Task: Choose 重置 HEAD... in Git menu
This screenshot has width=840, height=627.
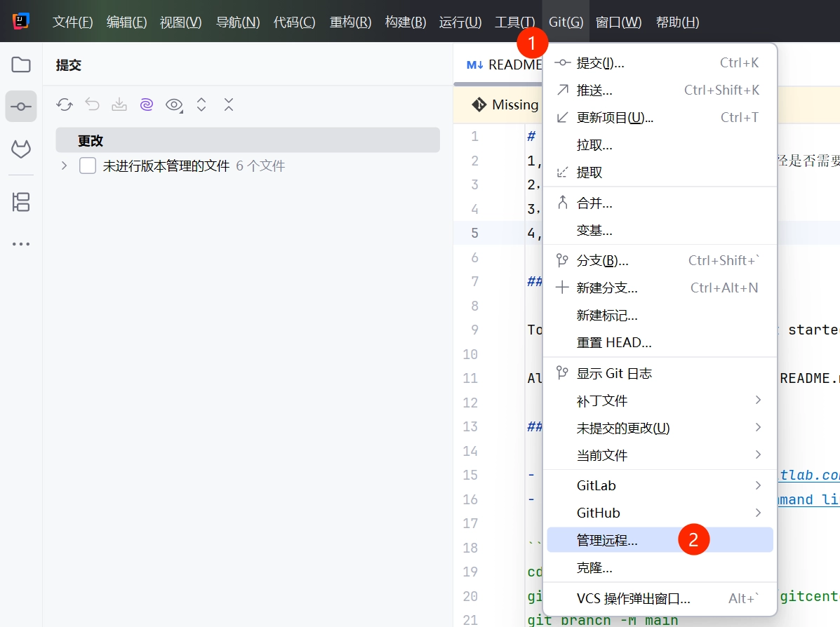Action: point(660,342)
